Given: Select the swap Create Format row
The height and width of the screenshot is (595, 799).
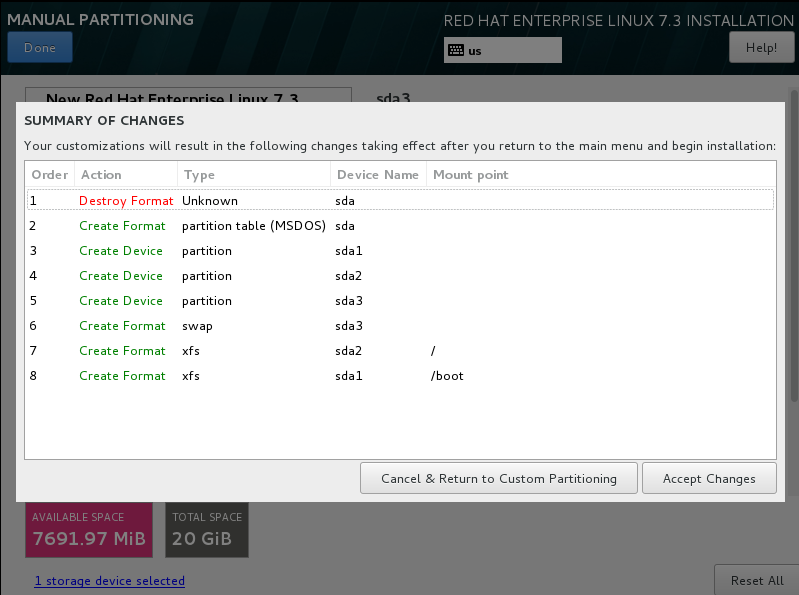Looking at the screenshot, I should click(400, 326).
